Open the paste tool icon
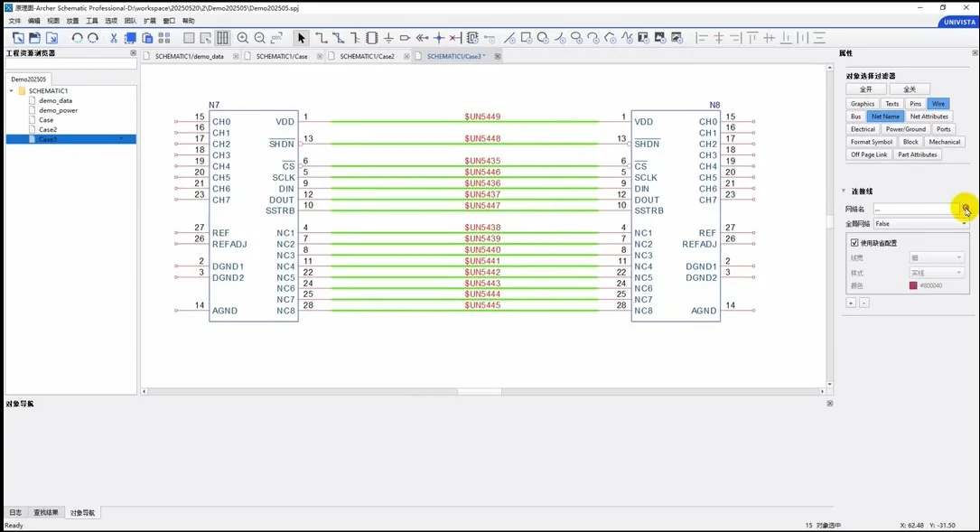Screen dimensions: 980x532 pos(147,38)
